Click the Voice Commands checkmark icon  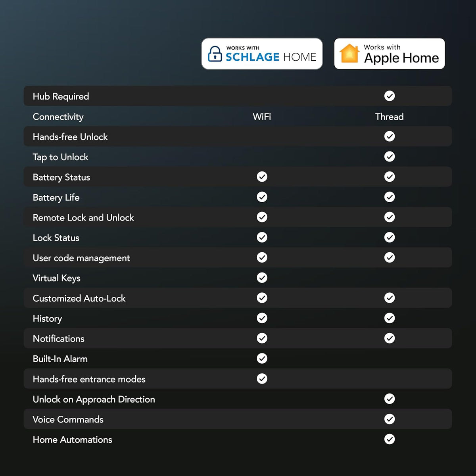pos(390,419)
